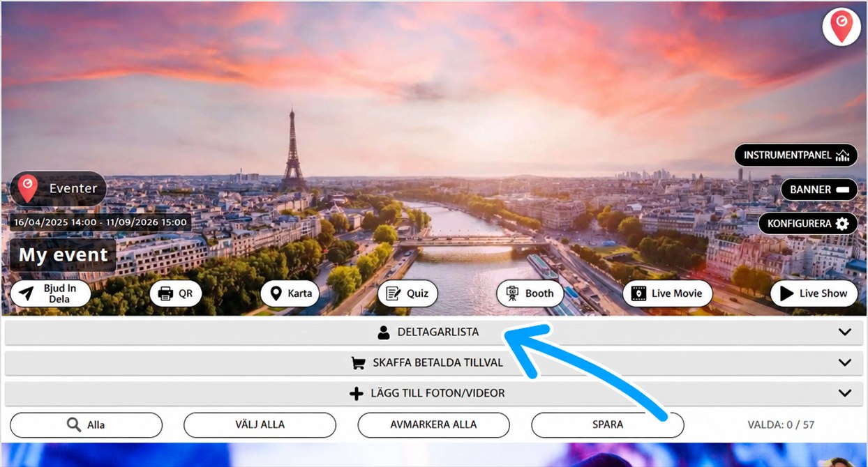
Task: Launch the Booth camera
Action: point(530,293)
